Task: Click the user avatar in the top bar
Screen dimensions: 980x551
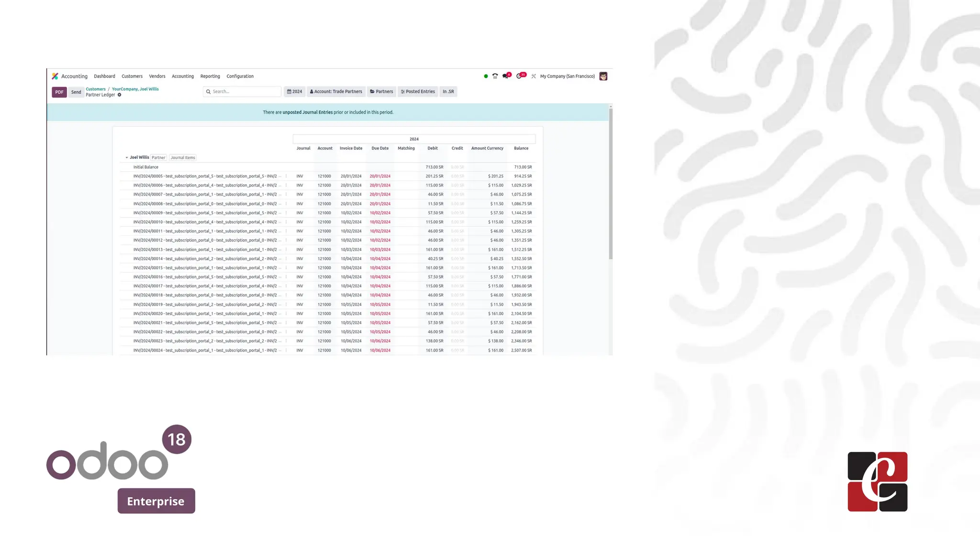Action: [x=603, y=76]
